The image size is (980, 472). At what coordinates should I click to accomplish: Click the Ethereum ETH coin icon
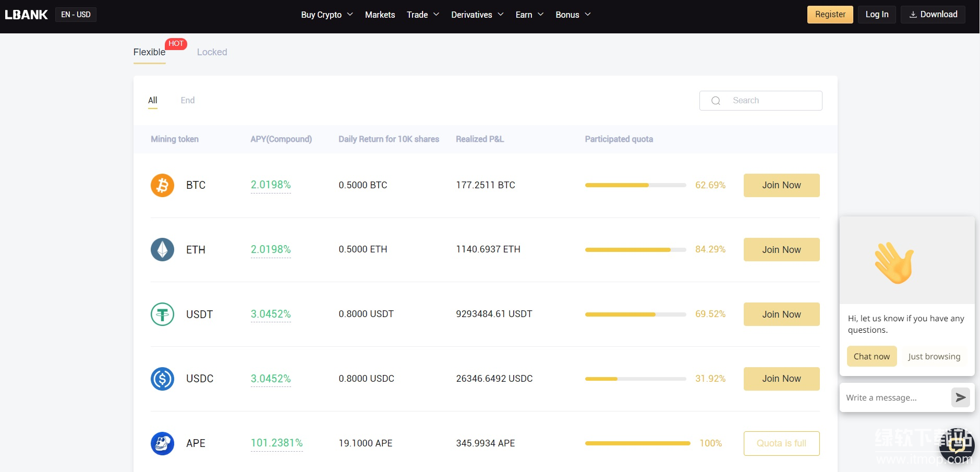[x=162, y=250]
